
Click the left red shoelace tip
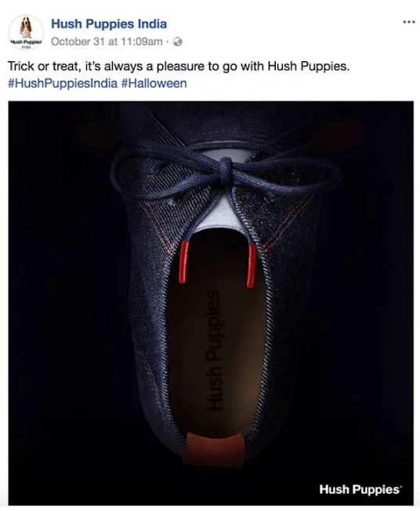click(x=183, y=262)
